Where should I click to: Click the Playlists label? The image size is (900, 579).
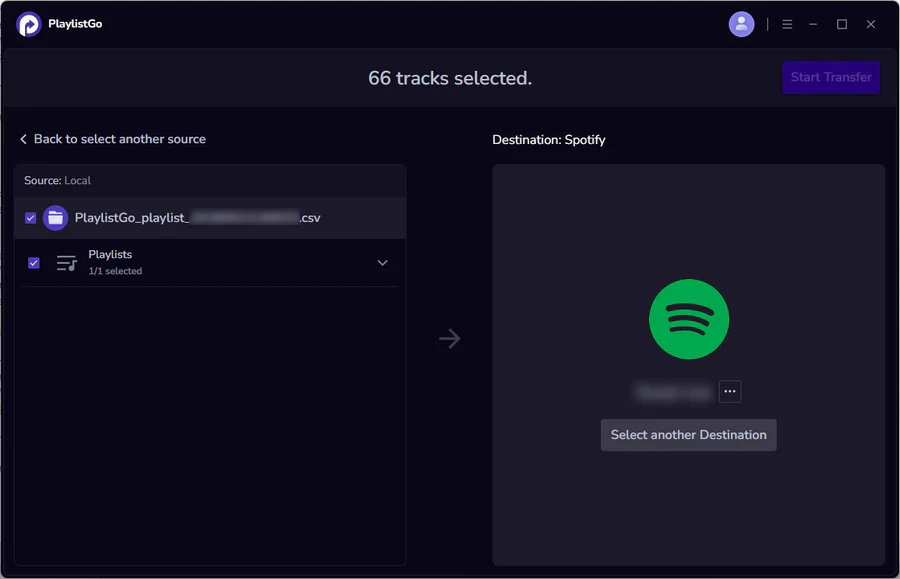click(x=110, y=254)
